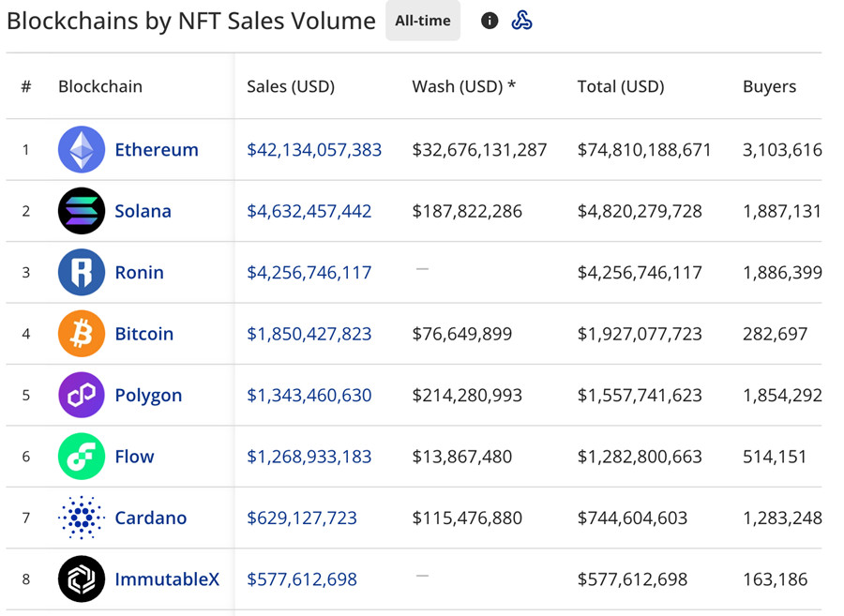The image size is (844, 616).
Task: Click Wash (USD) column header
Action: [x=464, y=86]
